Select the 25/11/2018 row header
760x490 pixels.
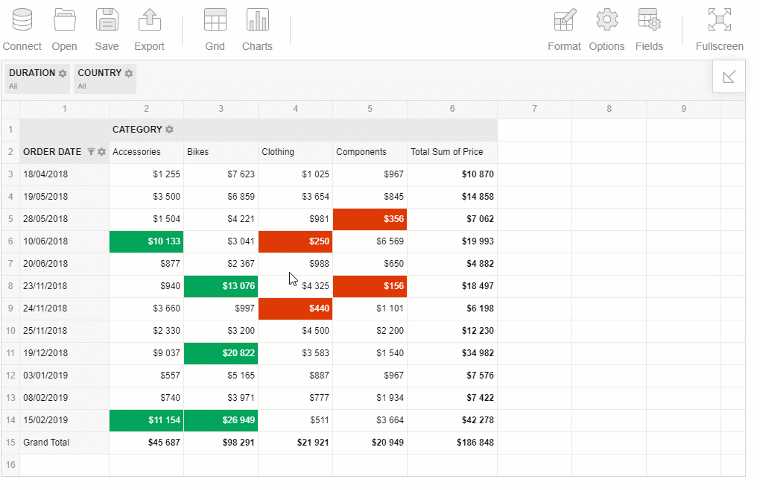(x=64, y=331)
